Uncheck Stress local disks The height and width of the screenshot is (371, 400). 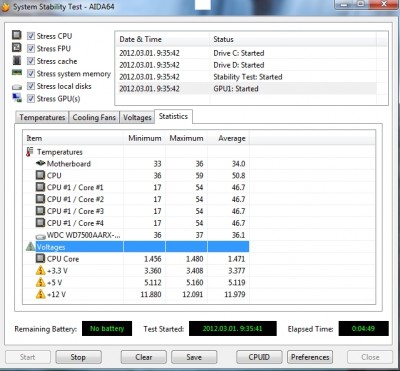click(31, 86)
